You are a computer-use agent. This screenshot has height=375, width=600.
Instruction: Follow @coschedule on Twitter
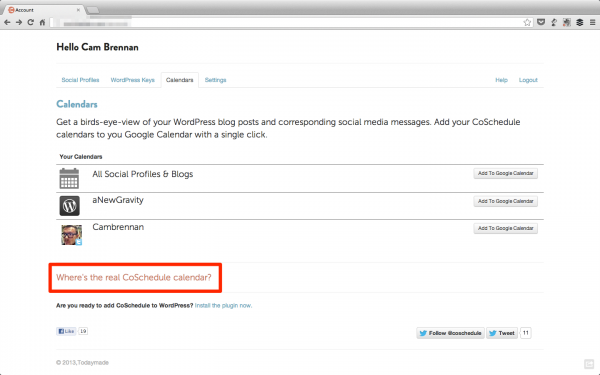(x=450, y=333)
